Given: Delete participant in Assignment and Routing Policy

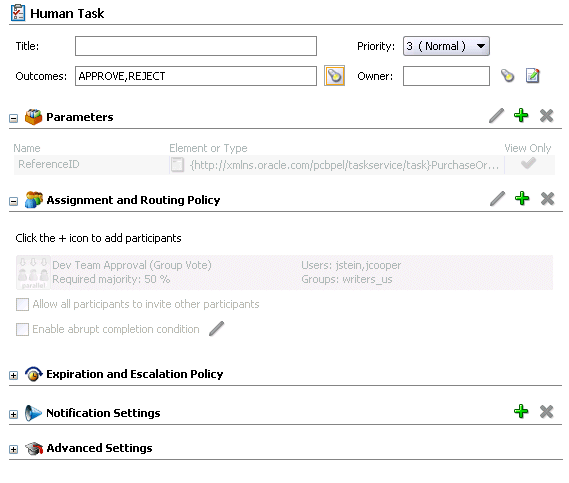Looking at the screenshot, I should click(547, 198).
